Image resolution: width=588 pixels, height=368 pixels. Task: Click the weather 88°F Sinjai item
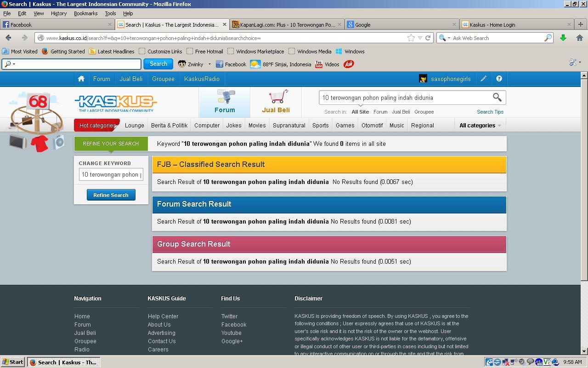[280, 64]
